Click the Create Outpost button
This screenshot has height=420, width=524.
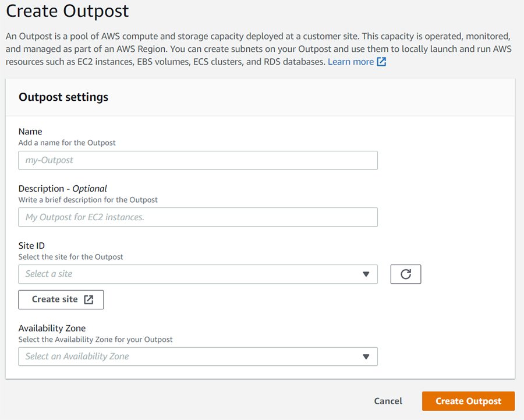468,401
